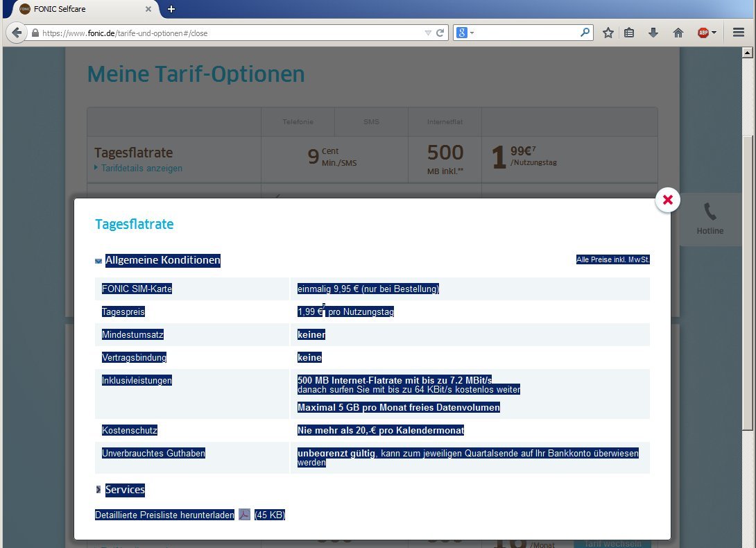The width and height of the screenshot is (756, 548).
Task: Open the downloads arrow icon
Action: point(653,33)
